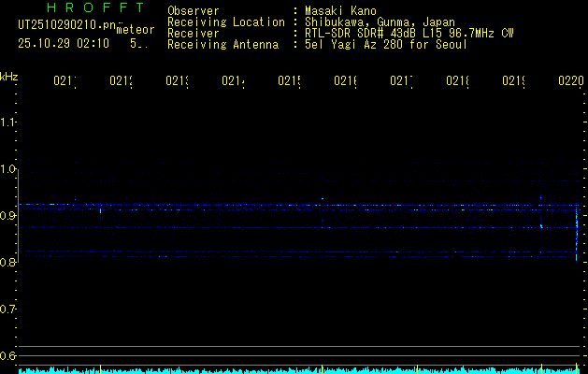Image resolution: width=588 pixels, height=374 pixels.
Task: Click the 0220 time marker
Action: (569, 81)
